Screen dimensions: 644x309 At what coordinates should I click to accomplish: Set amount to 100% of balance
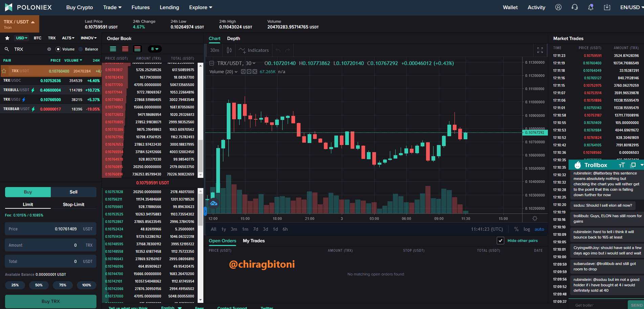[x=86, y=285]
